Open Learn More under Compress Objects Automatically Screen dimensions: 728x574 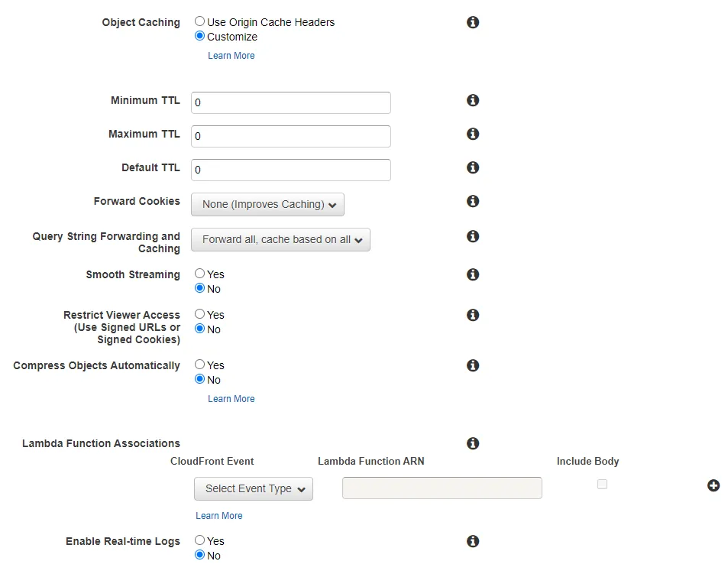(x=231, y=399)
